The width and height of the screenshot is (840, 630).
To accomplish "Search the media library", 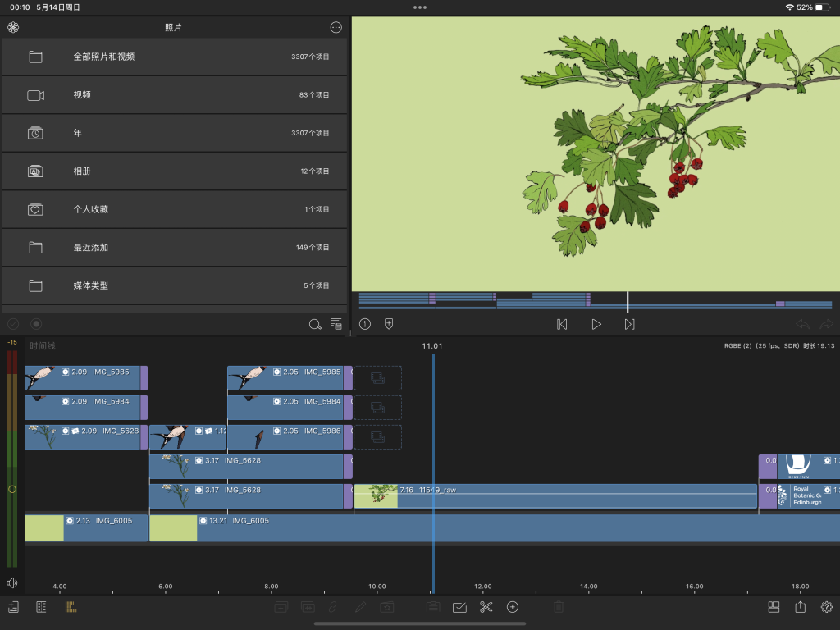I will coord(315,324).
